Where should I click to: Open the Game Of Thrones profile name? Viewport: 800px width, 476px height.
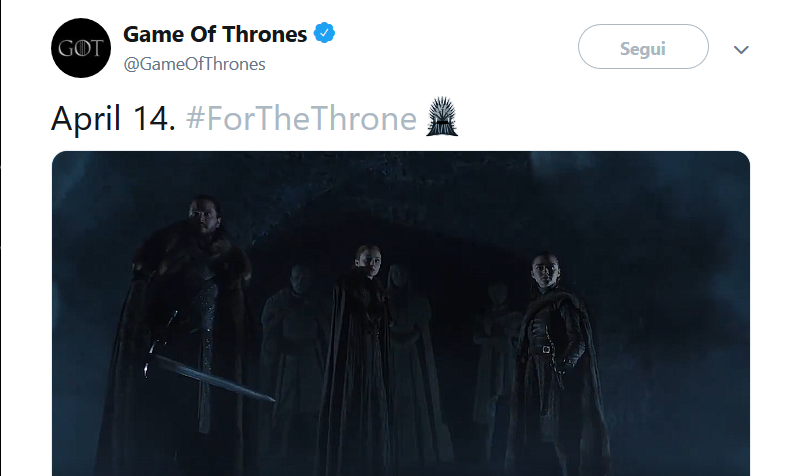(215, 34)
